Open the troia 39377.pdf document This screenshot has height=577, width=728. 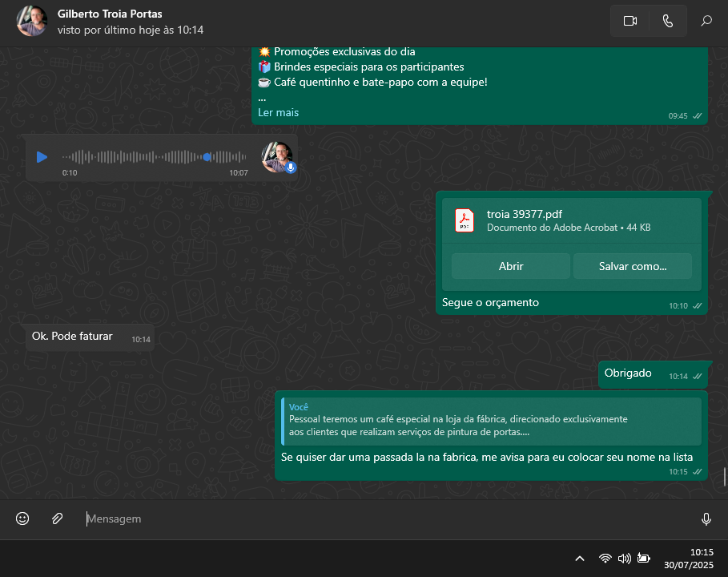click(510, 266)
